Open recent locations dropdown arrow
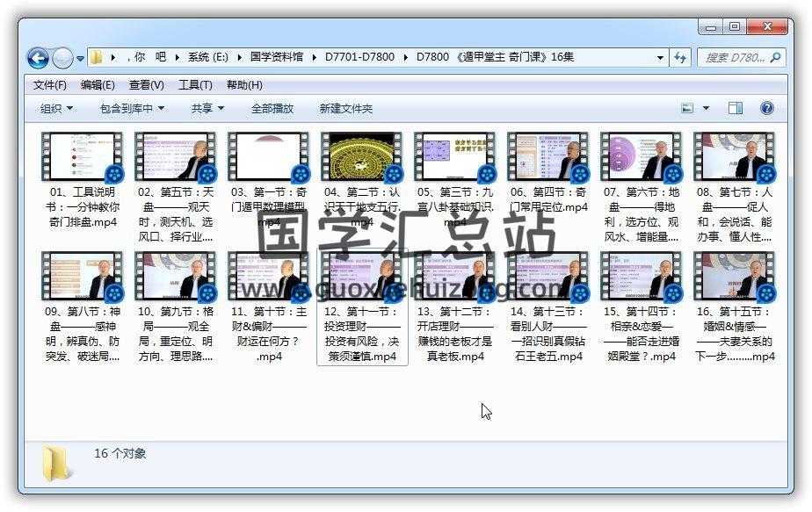Image resolution: width=812 pixels, height=512 pixels. pos(80,59)
